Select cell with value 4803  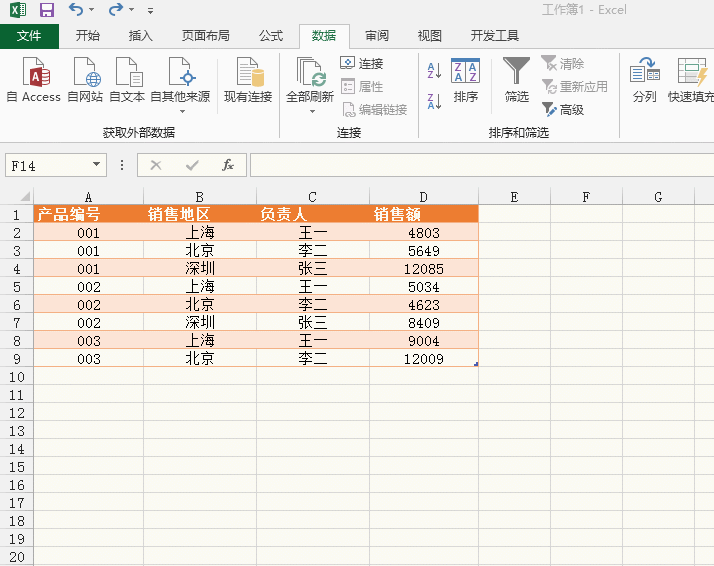(424, 233)
